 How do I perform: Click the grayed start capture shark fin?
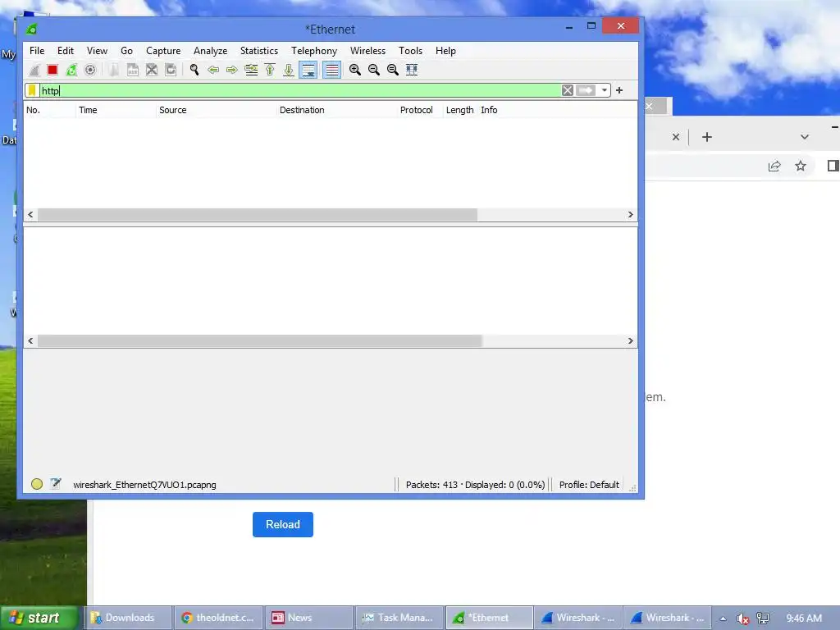click(34, 70)
